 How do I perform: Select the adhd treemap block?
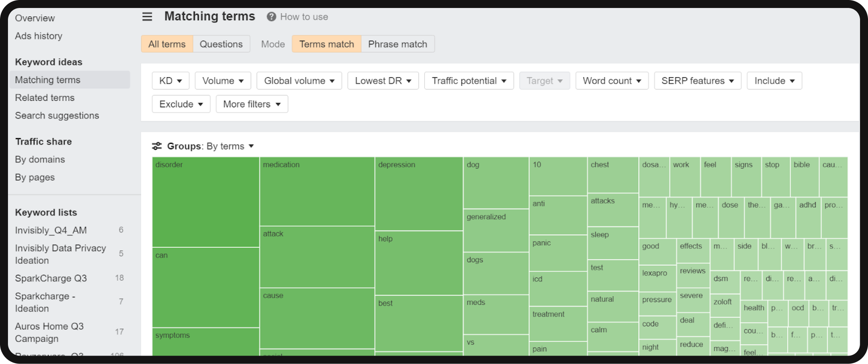(x=808, y=217)
